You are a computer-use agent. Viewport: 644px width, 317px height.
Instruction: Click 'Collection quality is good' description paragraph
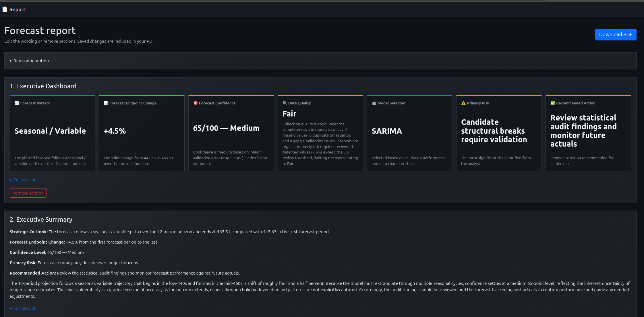click(320, 144)
